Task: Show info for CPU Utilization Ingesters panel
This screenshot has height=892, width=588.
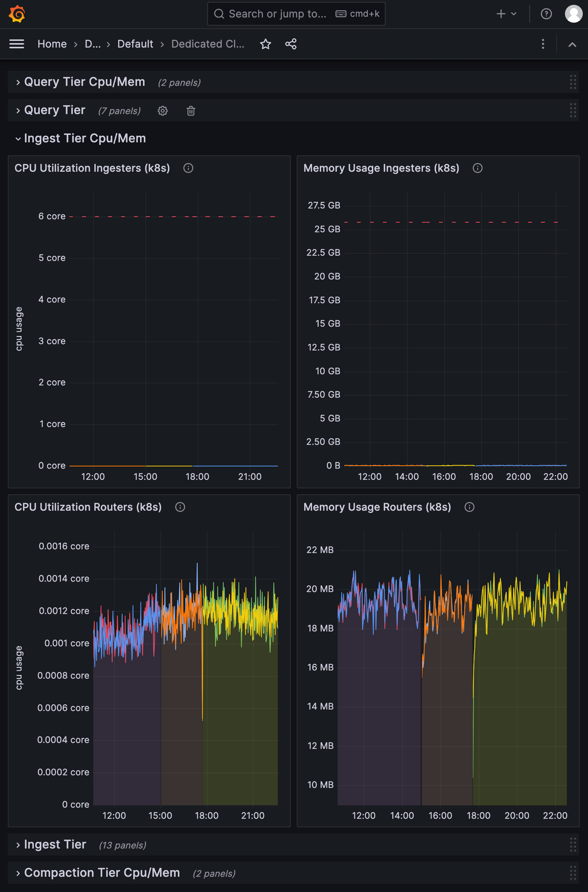Action: click(188, 168)
